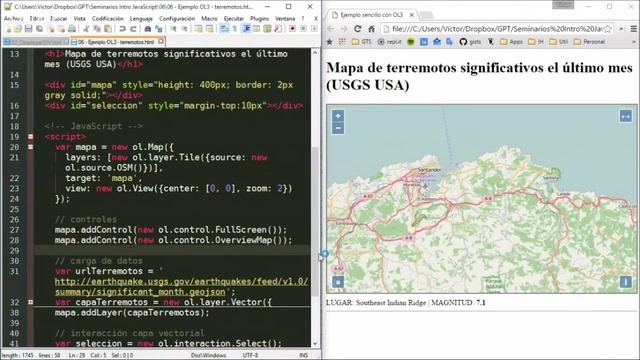Toggle word wrap in Notepad++ toolbar

click(224, 29)
